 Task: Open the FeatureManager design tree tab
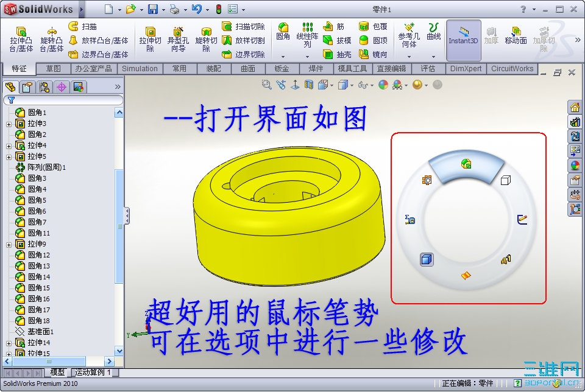pyautogui.click(x=10, y=87)
